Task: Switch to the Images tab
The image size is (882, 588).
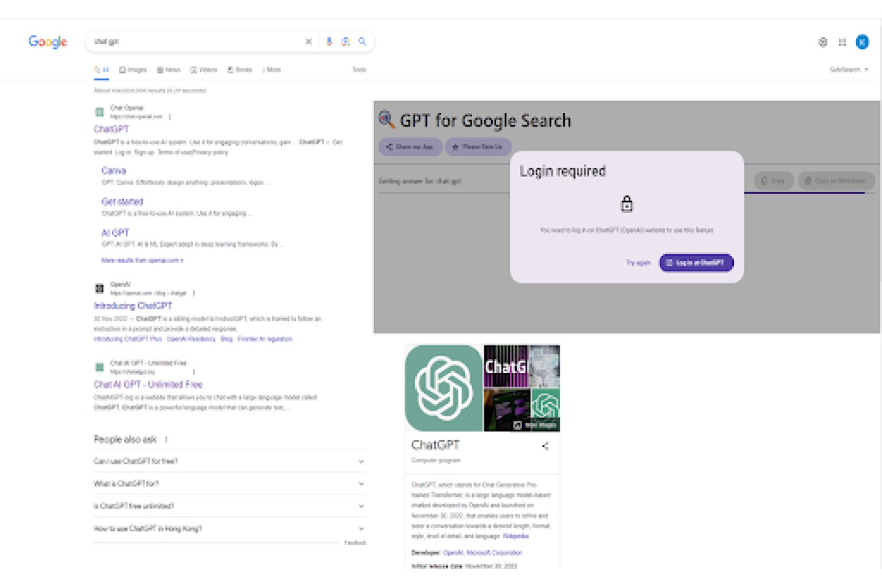Action: point(133,69)
